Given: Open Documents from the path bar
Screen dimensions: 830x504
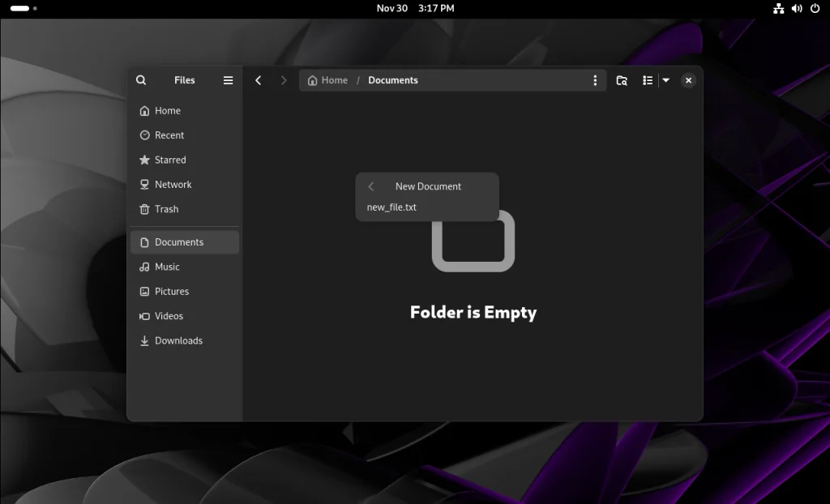Looking at the screenshot, I should [393, 80].
